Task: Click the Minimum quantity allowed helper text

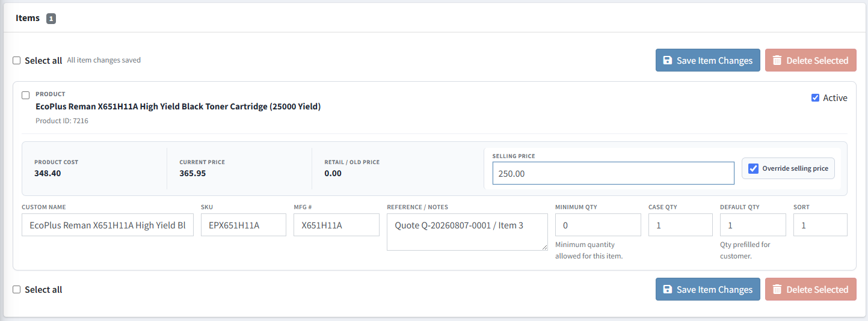Action: 589,250
